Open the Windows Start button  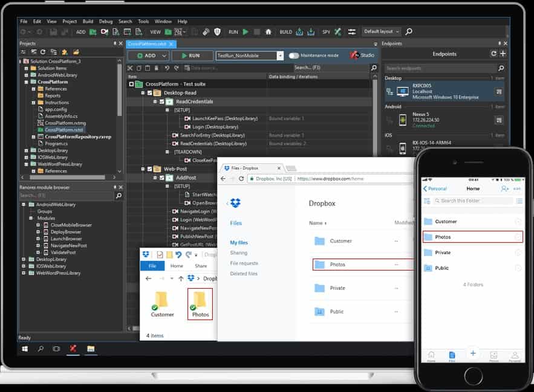coord(25,349)
